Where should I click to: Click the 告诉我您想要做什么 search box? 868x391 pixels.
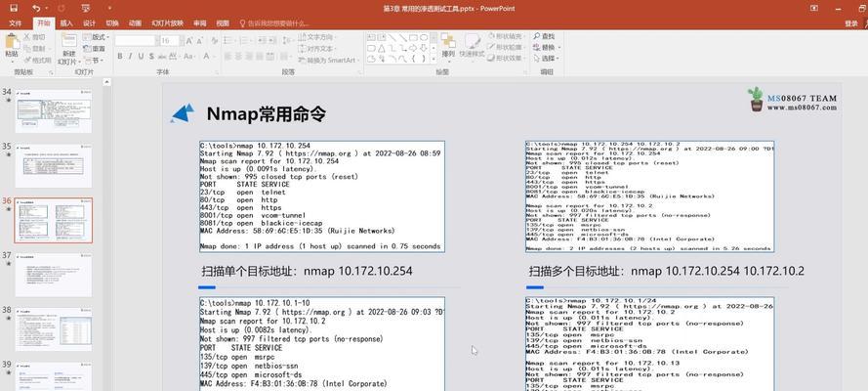(274, 23)
